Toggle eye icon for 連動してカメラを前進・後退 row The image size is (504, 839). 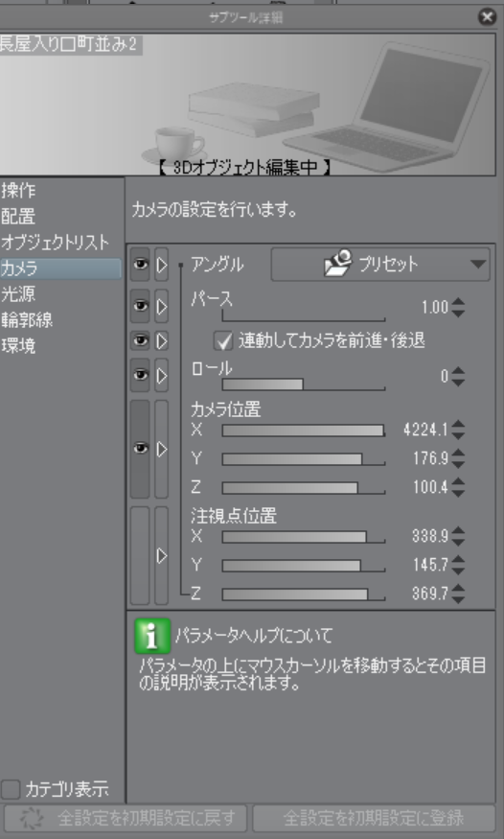140,340
